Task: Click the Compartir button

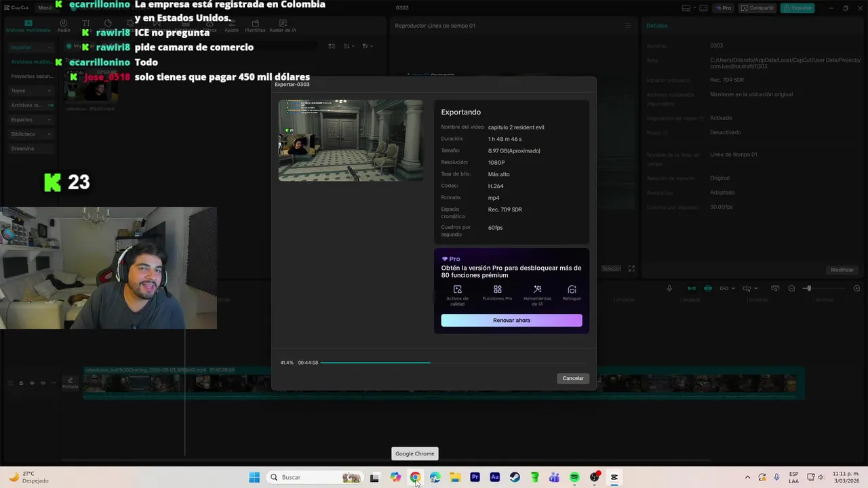Action: [x=757, y=8]
